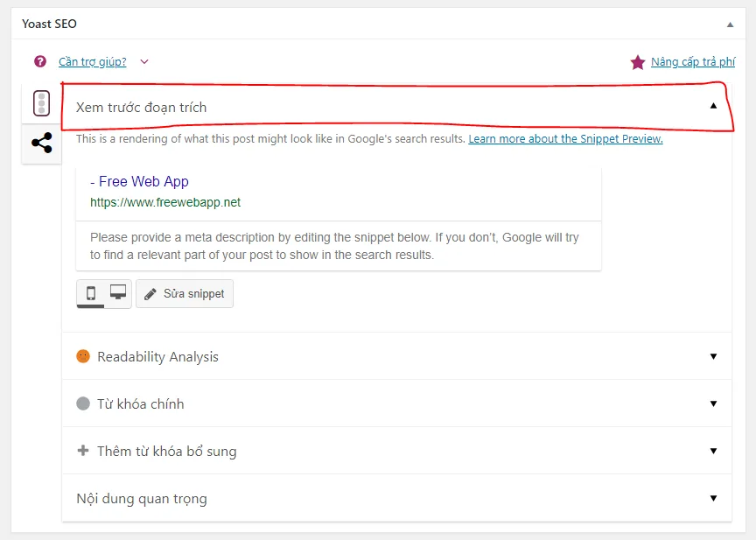
Task: Click the grey focus keyword status circle
Action: (83, 403)
